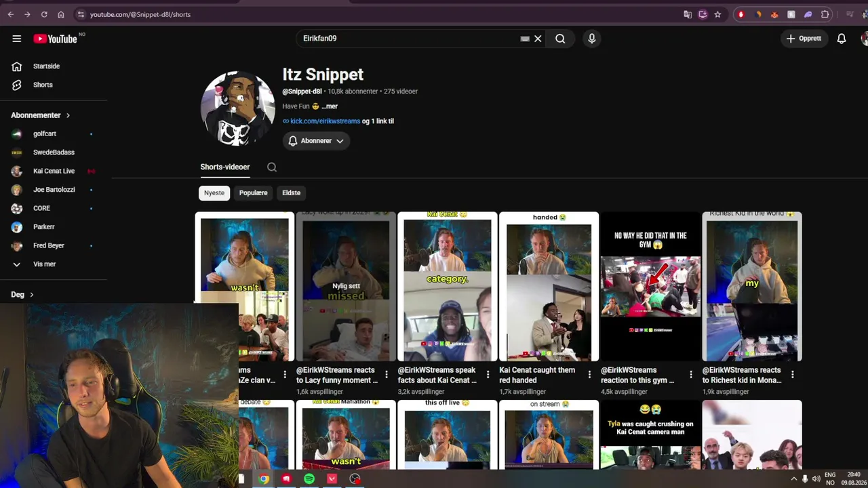Open the gym reaction short thumbnail
The width and height of the screenshot is (868, 488).
point(650,287)
